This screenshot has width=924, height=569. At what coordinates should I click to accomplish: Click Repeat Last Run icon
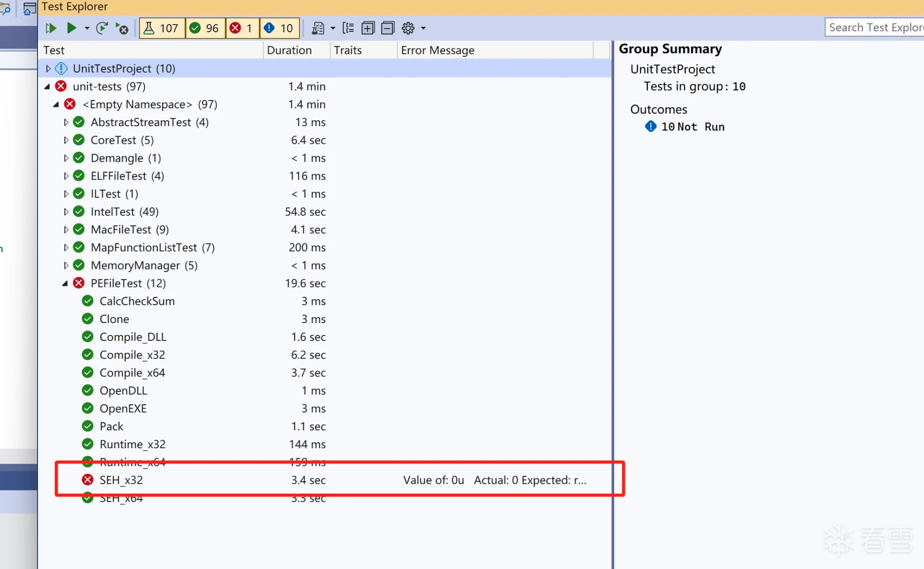tap(102, 28)
